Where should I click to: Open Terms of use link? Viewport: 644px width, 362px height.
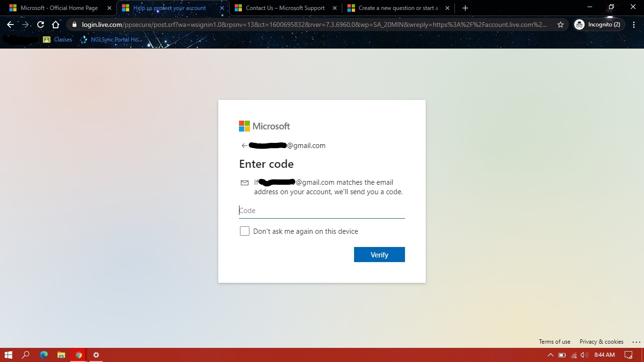[554, 342]
